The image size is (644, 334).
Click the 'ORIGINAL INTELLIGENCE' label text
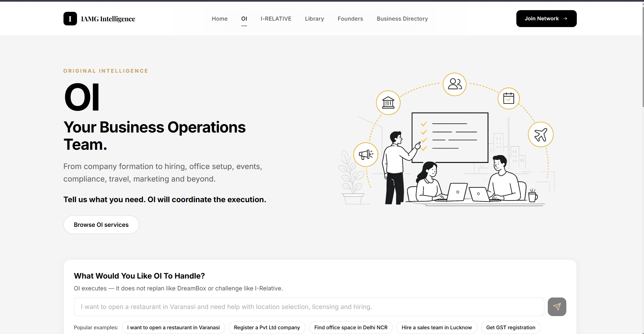[106, 71]
